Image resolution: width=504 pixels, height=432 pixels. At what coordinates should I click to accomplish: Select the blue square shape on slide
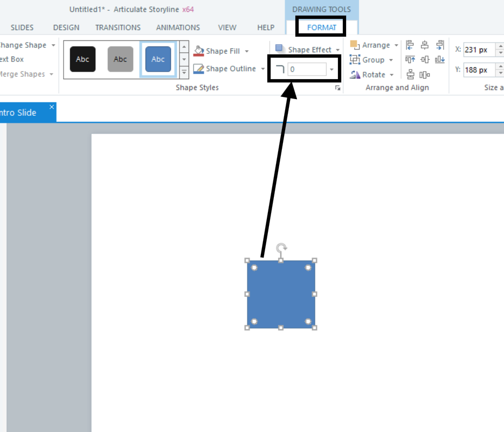coord(281,294)
